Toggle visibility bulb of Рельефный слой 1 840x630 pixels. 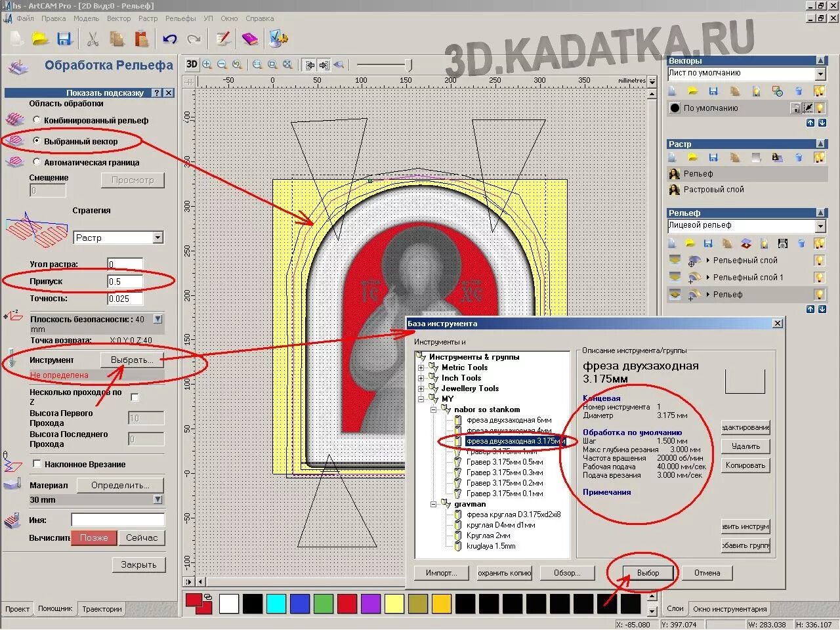(820, 278)
